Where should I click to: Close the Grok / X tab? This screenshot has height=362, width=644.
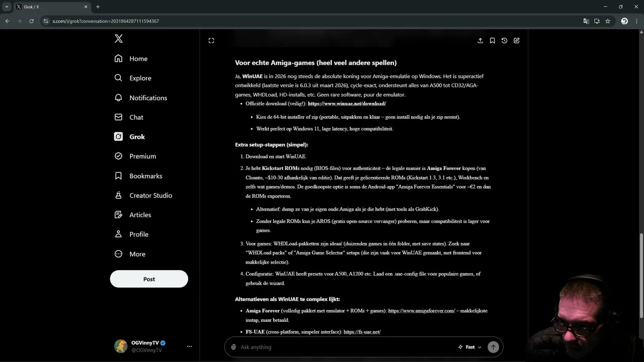(x=86, y=7)
